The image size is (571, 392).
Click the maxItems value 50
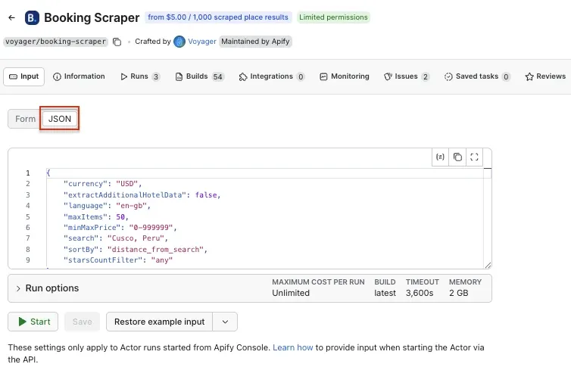click(x=120, y=217)
